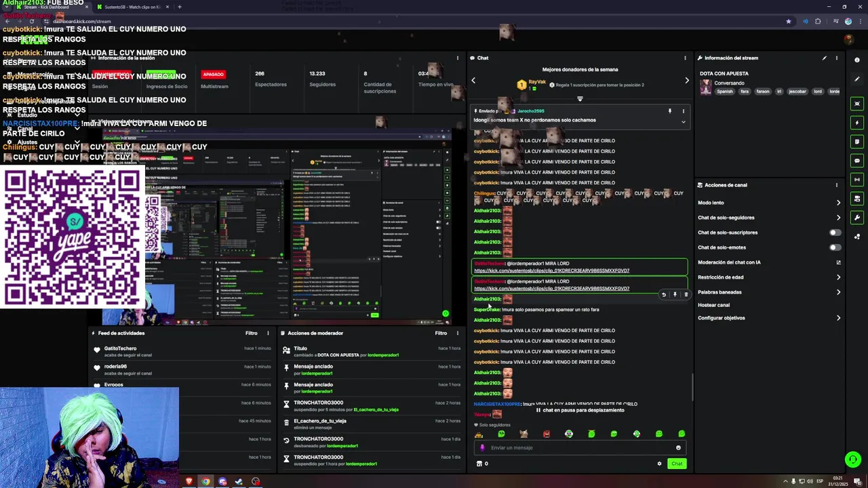Expand Chat de solo-seguidores options
The image size is (868, 488).
838,218
